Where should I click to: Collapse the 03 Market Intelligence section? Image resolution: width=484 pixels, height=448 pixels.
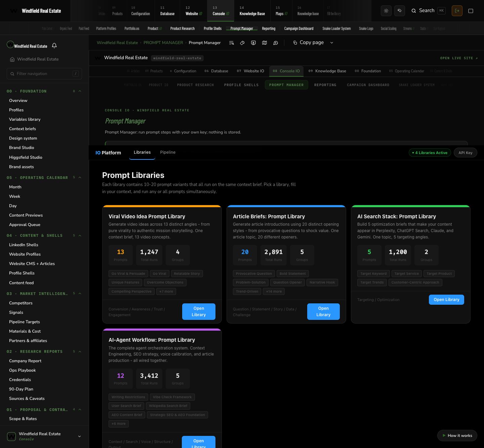coord(80,294)
